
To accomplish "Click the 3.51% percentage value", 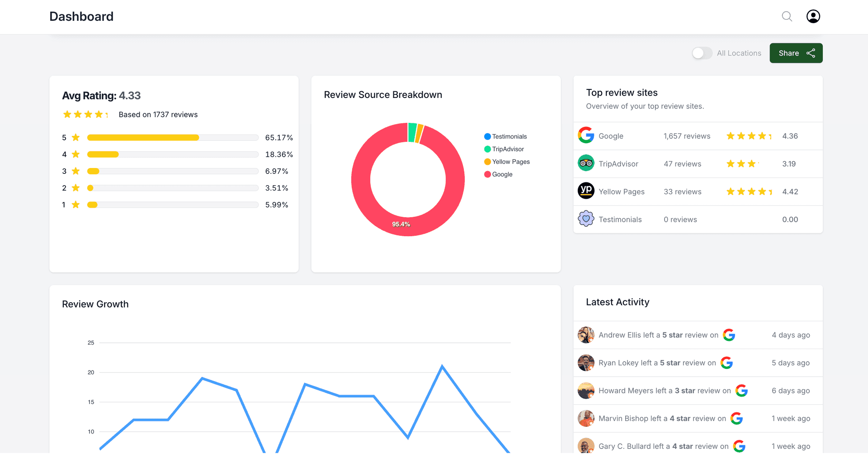I will [277, 188].
